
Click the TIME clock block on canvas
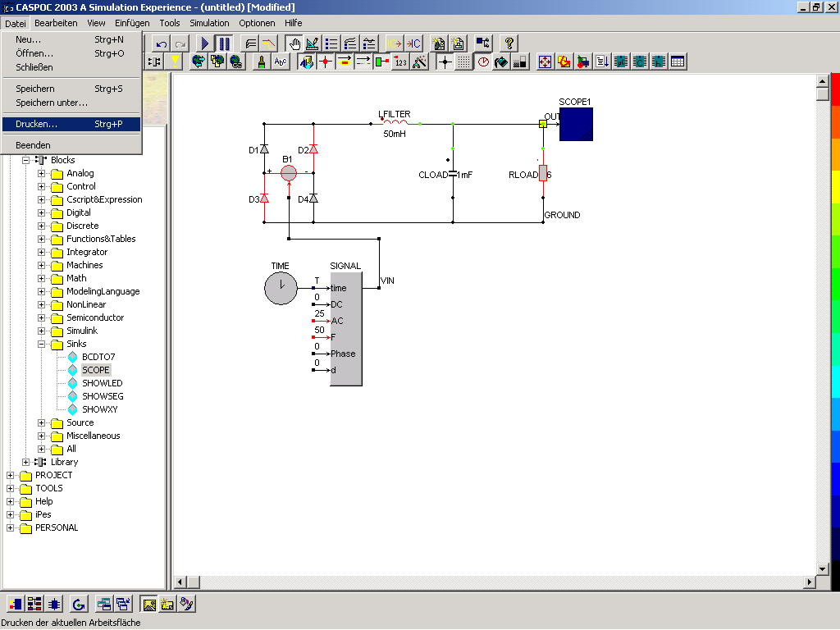[281, 288]
